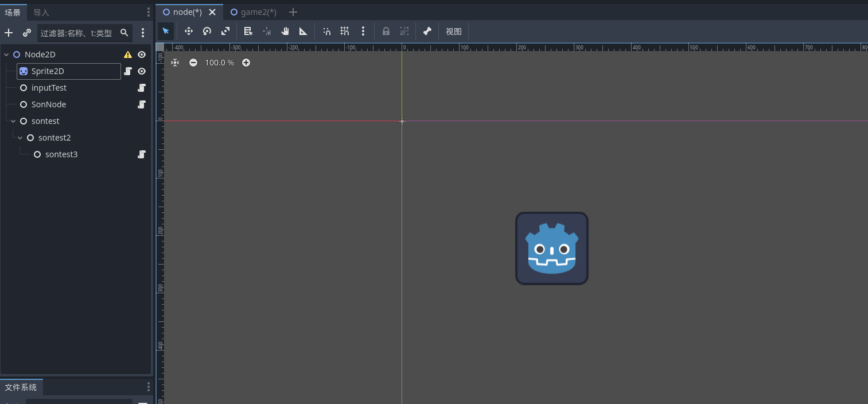
Task: Select the Node2D root node
Action: pos(40,55)
